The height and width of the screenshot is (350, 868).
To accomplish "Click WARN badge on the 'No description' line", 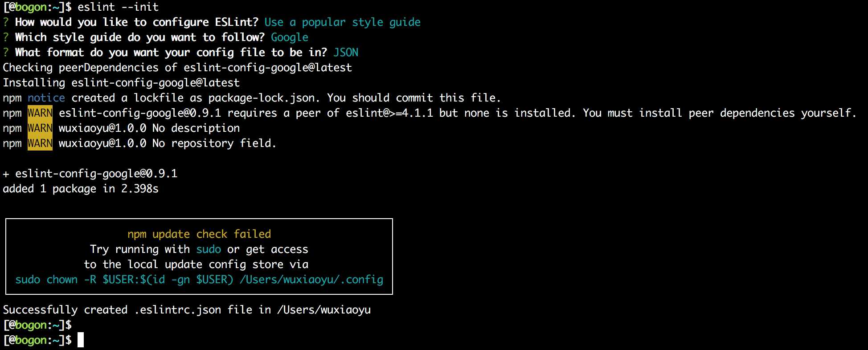I will (40, 128).
